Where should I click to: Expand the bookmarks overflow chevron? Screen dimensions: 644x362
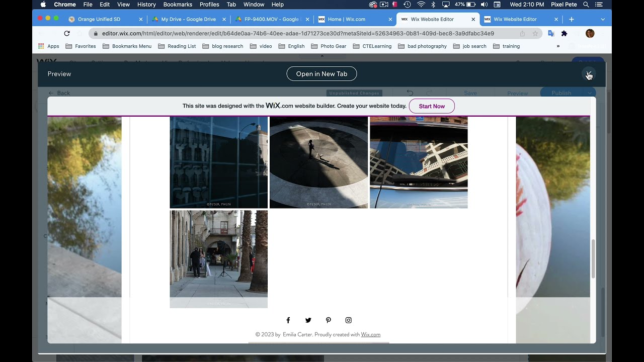coord(558,46)
